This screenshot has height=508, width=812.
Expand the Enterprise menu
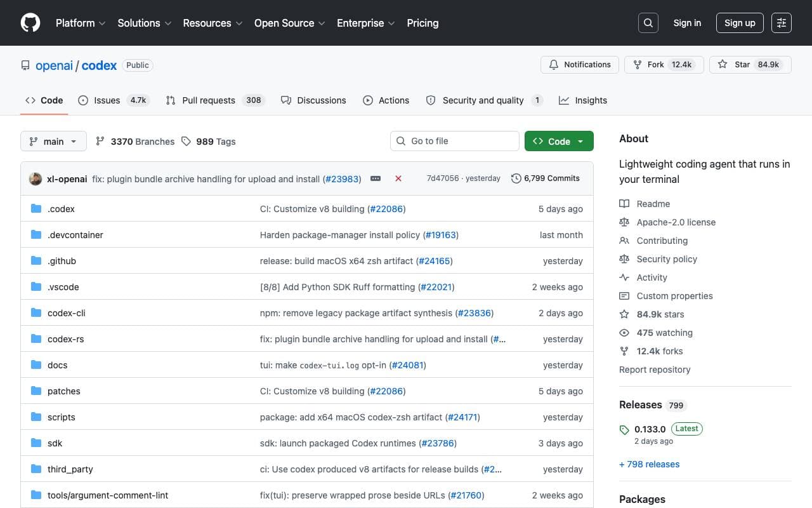[x=366, y=23]
